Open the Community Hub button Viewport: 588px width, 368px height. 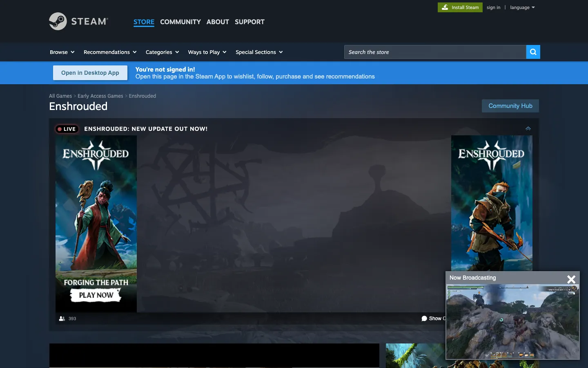(510, 106)
